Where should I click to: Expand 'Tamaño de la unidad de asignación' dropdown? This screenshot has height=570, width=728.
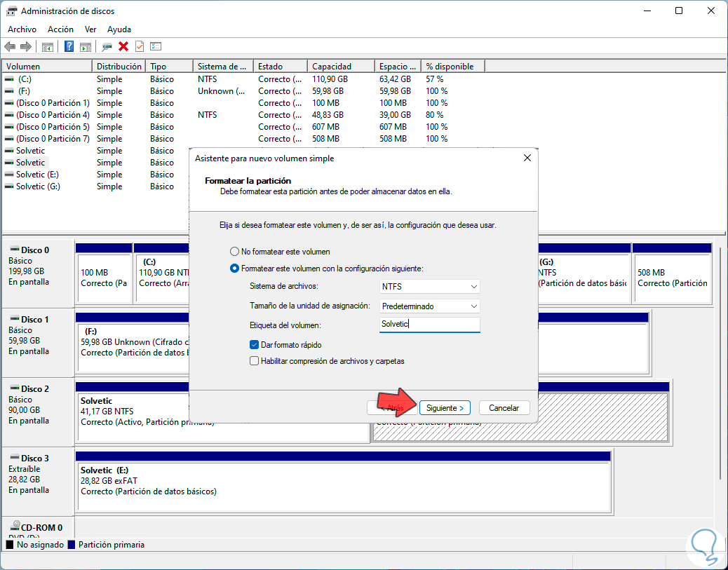[429, 306]
